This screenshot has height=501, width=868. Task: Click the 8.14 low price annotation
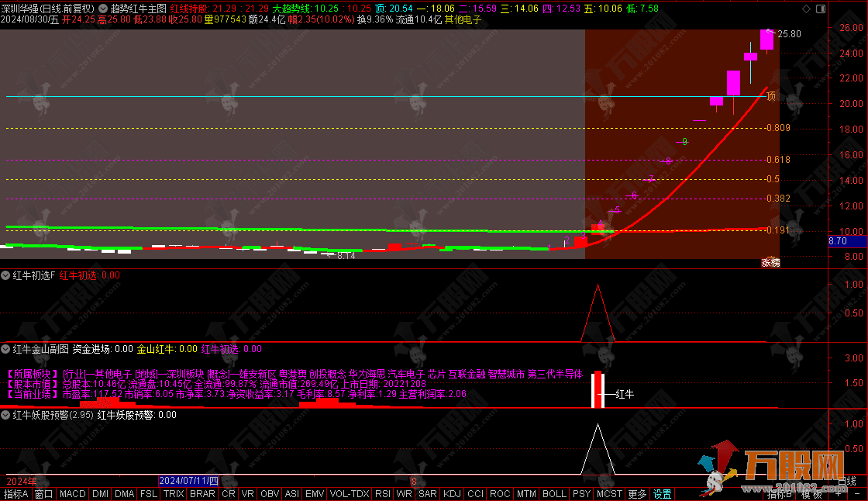click(346, 255)
